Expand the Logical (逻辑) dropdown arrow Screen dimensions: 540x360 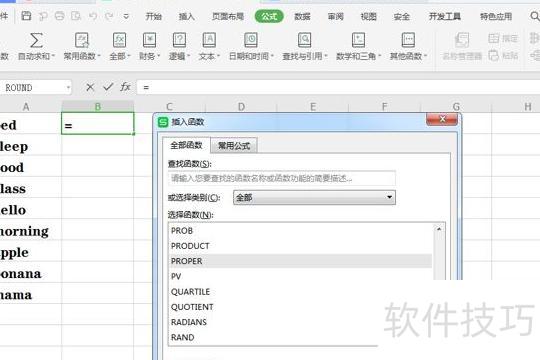tap(188, 56)
